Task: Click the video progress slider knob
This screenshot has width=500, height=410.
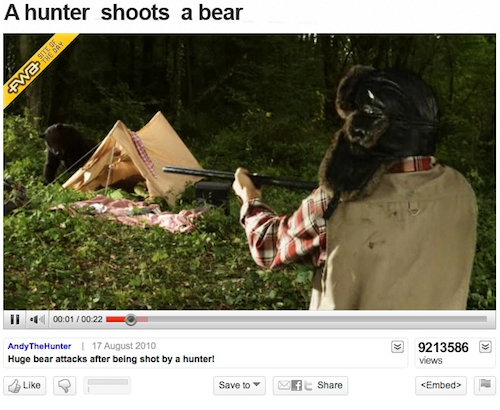Action: click(131, 320)
